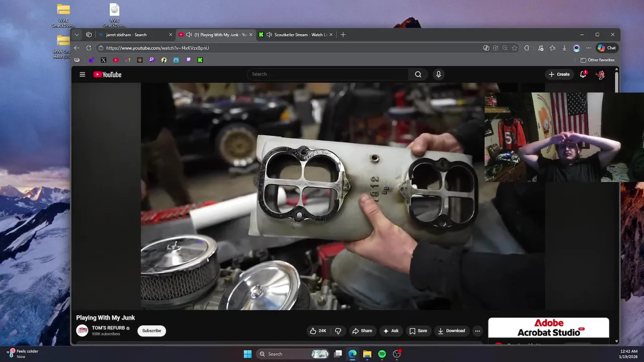Open Copilot Chat button
This screenshot has width=644, height=362.
click(606, 48)
